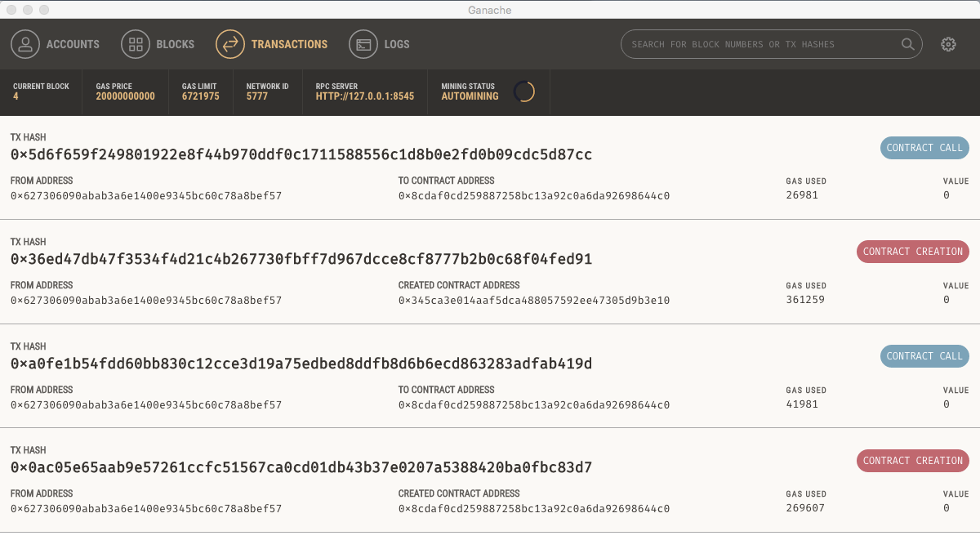Image resolution: width=980 pixels, height=549 pixels.
Task: Click the Network ID value 5777
Action: (256, 96)
